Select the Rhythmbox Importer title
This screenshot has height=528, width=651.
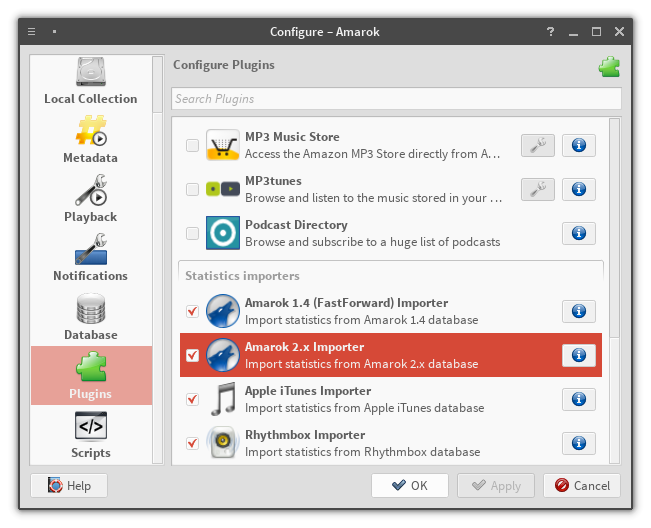(x=305, y=435)
